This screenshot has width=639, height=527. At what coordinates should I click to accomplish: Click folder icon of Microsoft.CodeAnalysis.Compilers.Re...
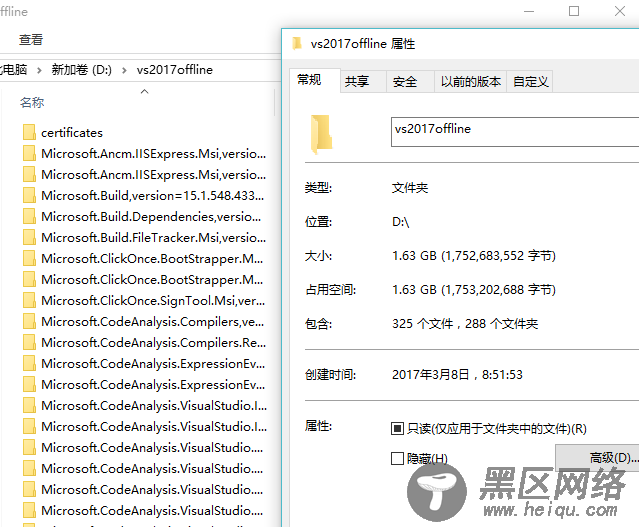coord(29,342)
